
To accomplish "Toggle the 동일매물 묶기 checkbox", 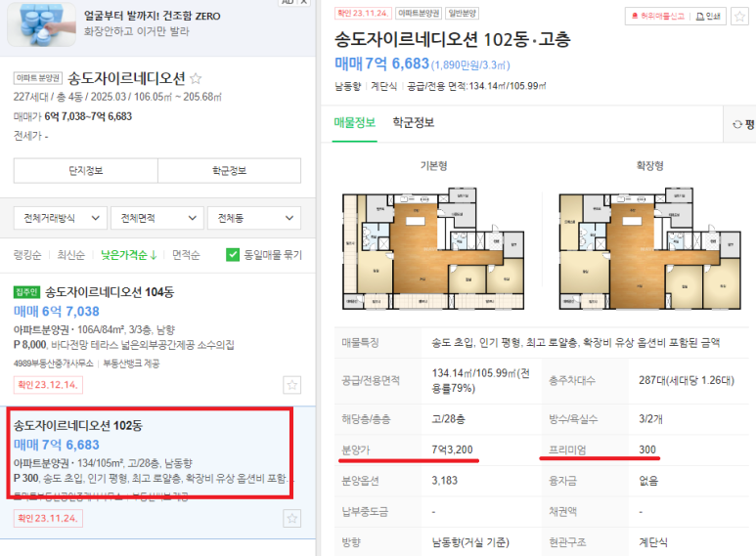I will pos(233,255).
